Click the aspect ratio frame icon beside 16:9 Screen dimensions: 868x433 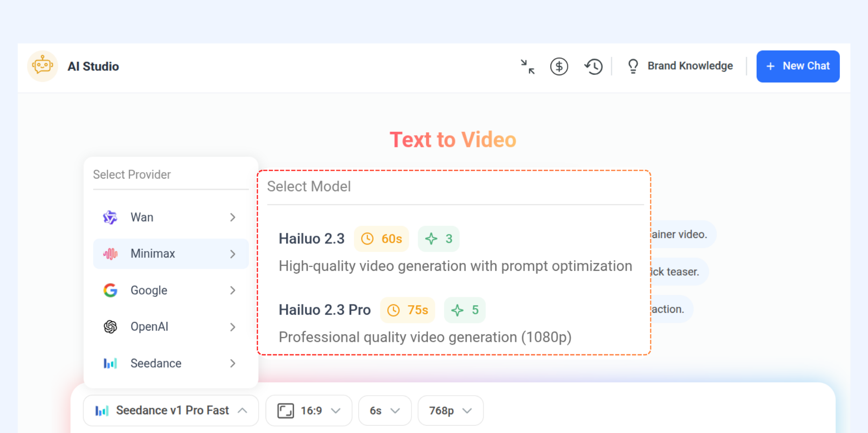coord(286,411)
